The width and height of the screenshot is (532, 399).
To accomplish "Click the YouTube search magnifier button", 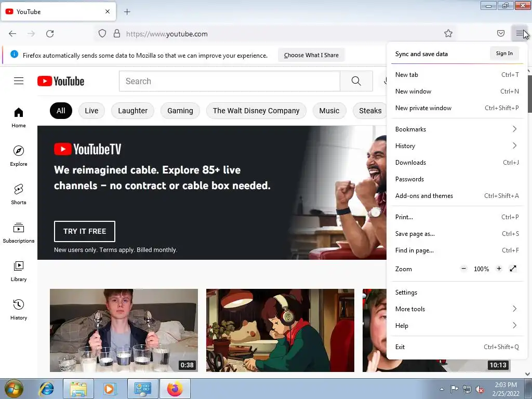I will [356, 81].
